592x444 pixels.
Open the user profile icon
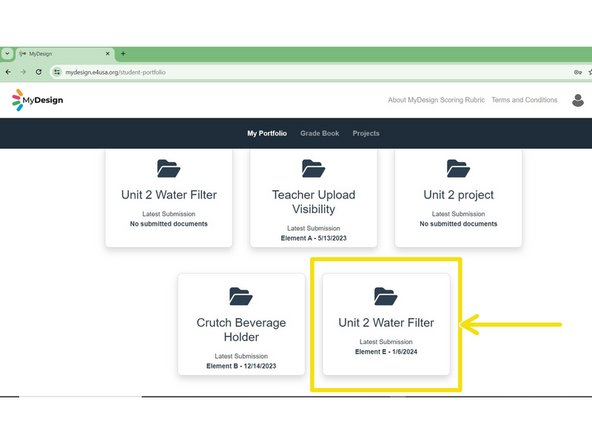(x=578, y=100)
